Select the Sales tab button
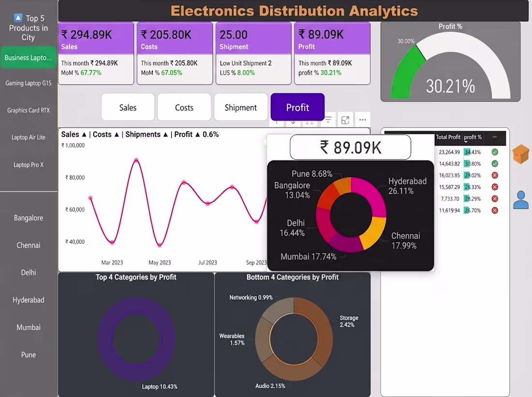Screen dimensions: 532x397 pos(128,107)
